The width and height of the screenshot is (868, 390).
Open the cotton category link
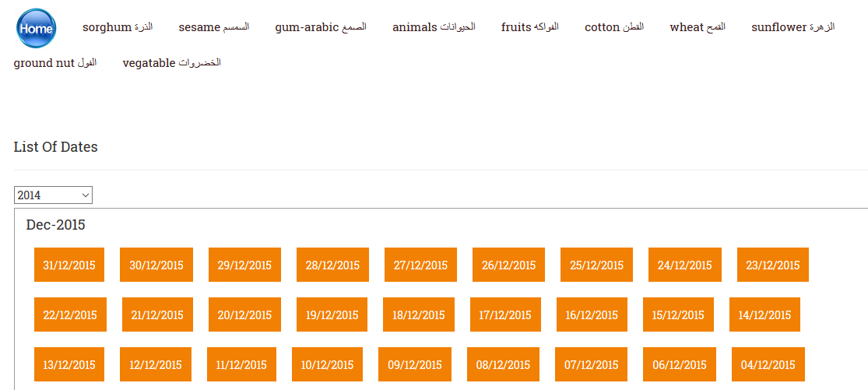tap(614, 27)
